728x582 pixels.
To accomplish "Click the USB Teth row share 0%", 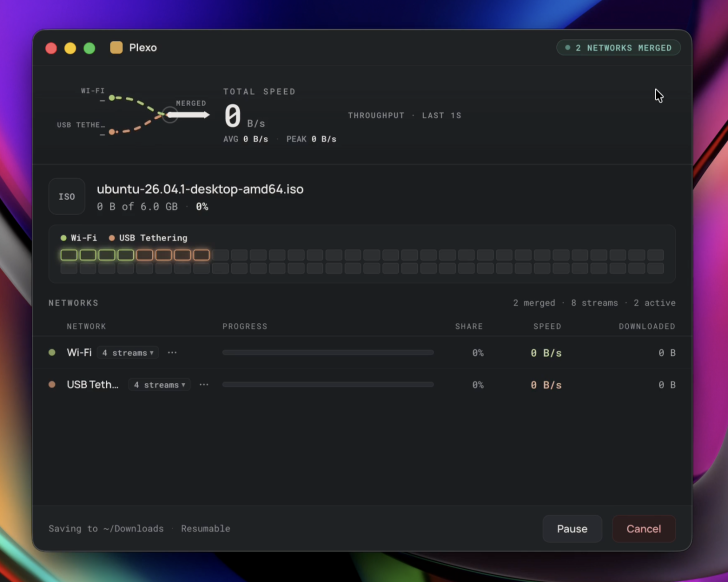I will coord(478,385).
